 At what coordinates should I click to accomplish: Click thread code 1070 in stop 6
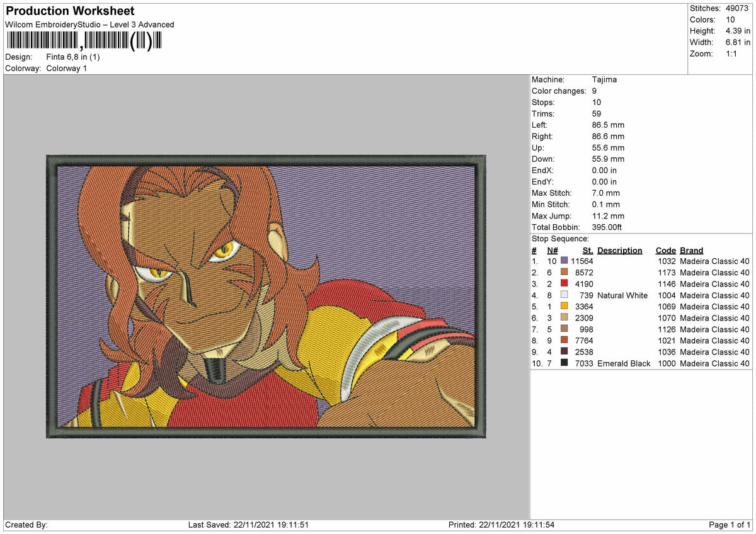point(667,317)
